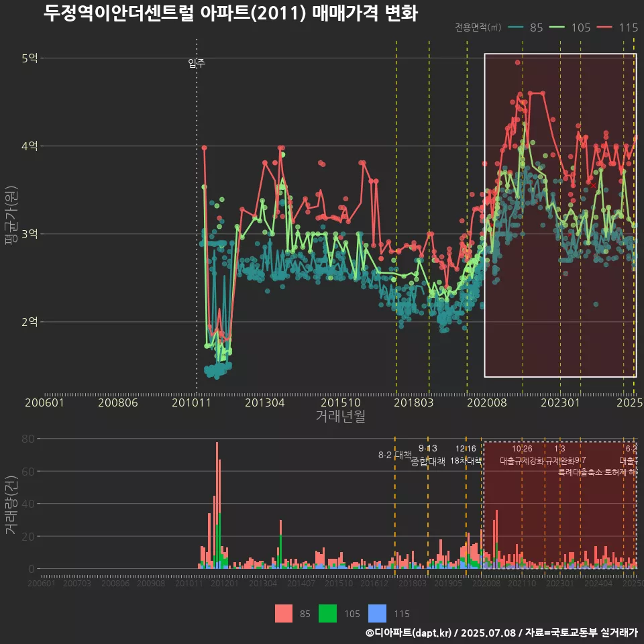Click 200703 on the volume chart x-axis
The image size is (644, 644).
point(76,583)
